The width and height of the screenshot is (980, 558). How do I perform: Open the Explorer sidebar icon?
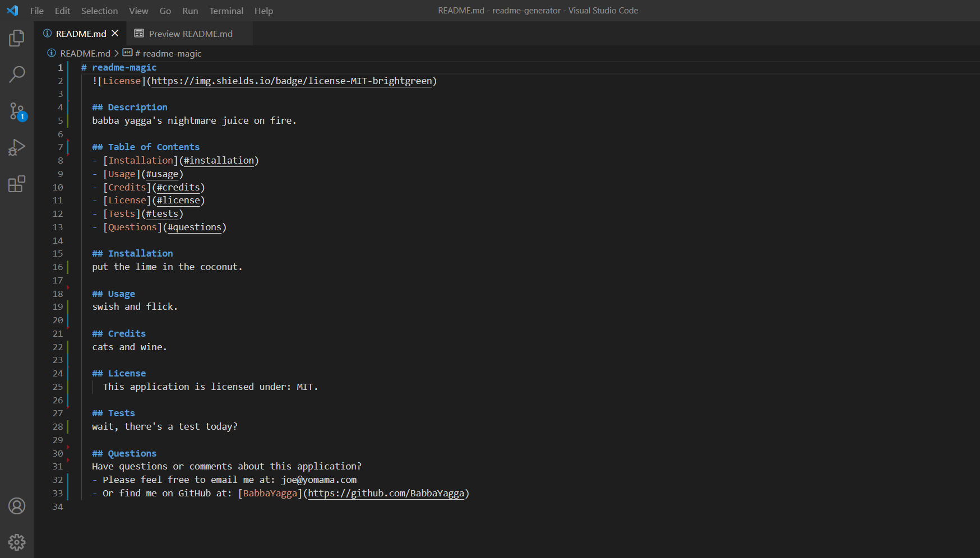coord(17,38)
